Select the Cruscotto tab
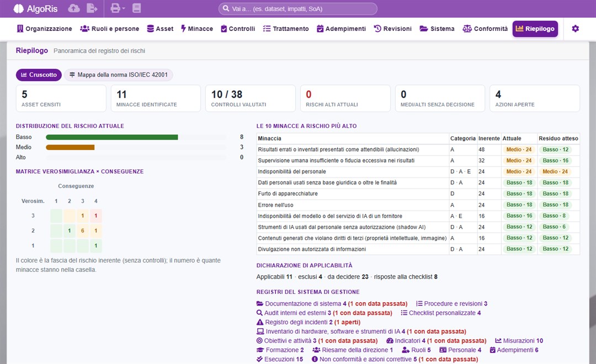Screen dimensions: 596x364 pyautogui.click(x=39, y=75)
